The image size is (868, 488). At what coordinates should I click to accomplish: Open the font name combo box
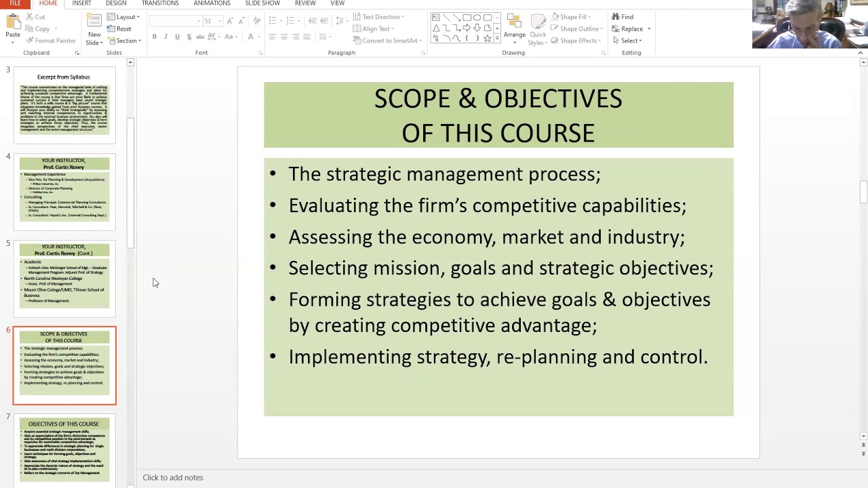pyautogui.click(x=176, y=21)
